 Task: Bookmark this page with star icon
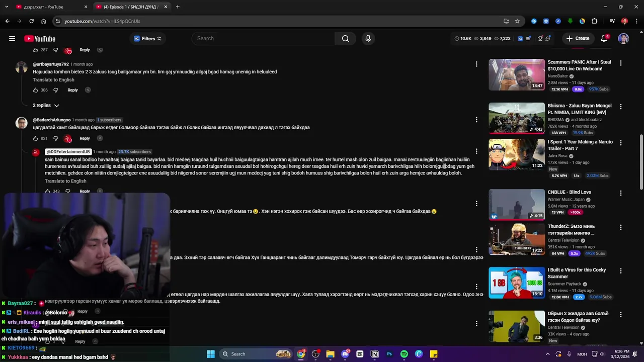tap(517, 21)
